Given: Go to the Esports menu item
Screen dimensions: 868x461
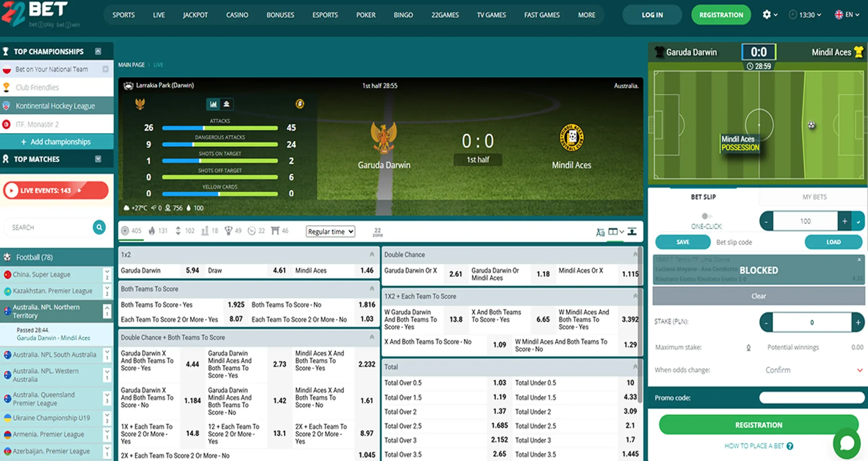Looking at the screenshot, I should pyautogui.click(x=325, y=15).
